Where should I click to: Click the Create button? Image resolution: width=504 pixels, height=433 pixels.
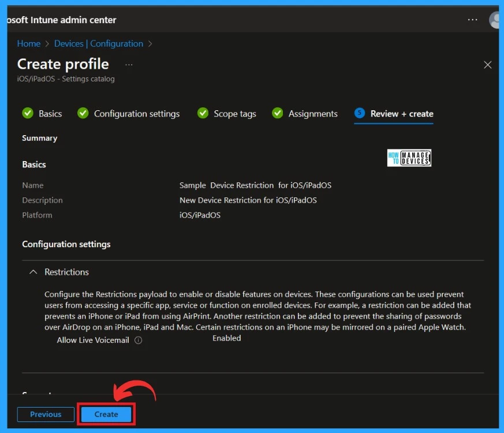pos(106,415)
